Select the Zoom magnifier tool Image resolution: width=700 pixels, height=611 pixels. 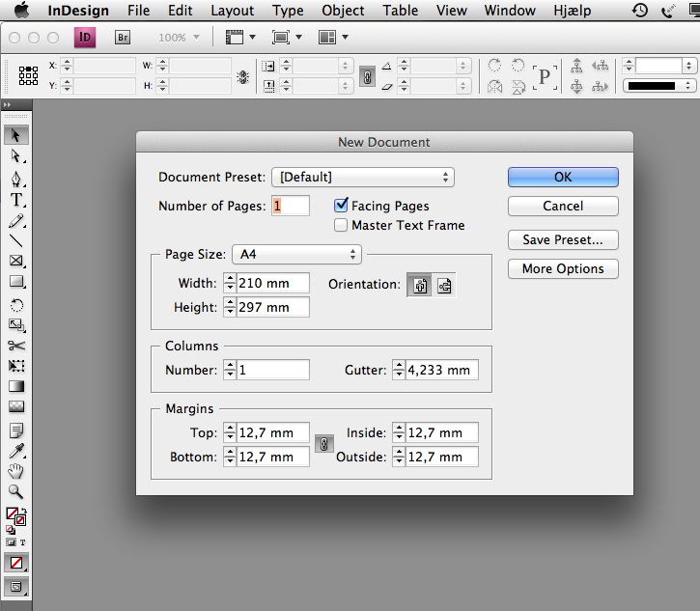(16, 492)
